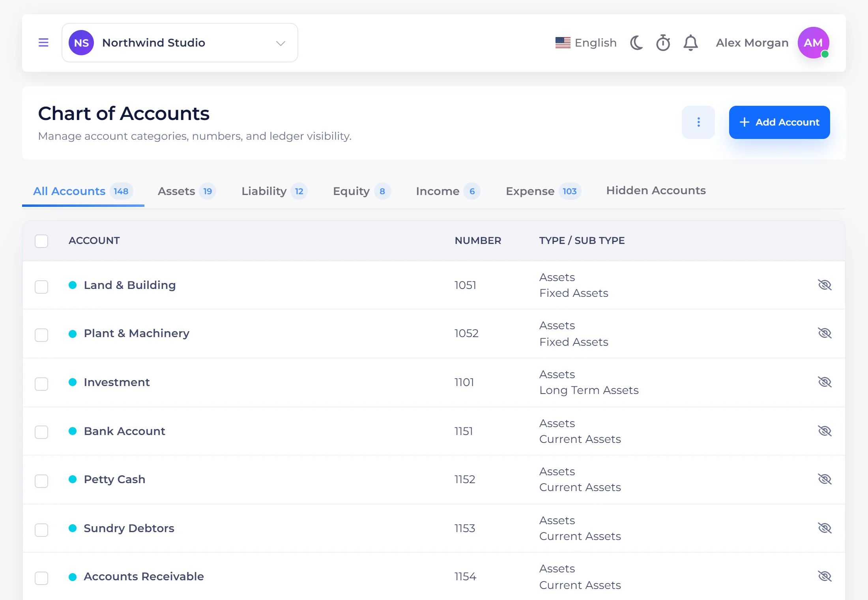Switch to the Income tab
This screenshot has height=600, width=868.
point(448,191)
